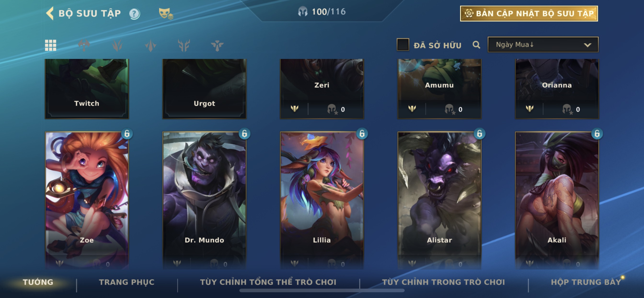Image resolution: width=644 pixels, height=298 pixels.
Task: Click the lock badge on Akali card
Action: click(x=597, y=134)
